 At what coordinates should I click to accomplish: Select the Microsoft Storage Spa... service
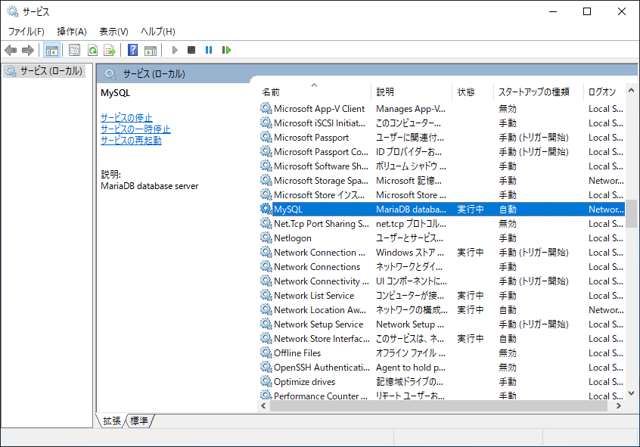pyautogui.click(x=321, y=180)
